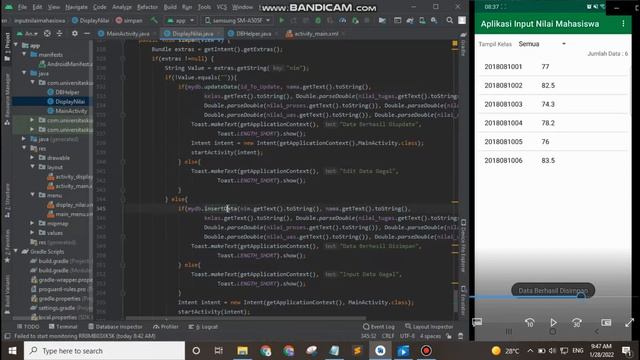Viewport: 640px width, 360px height.
Task: Click the video play button
Action: 553,322
